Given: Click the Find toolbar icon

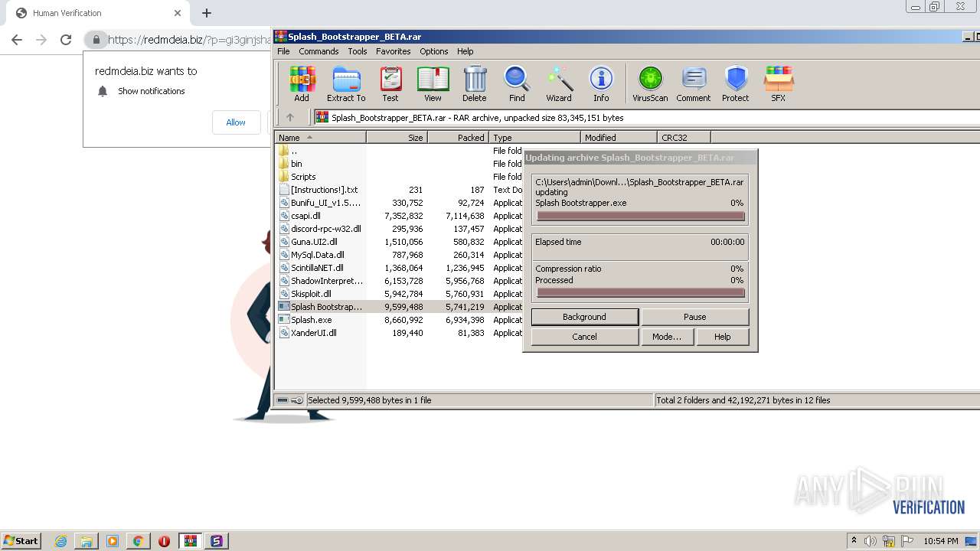Looking at the screenshot, I should tap(517, 83).
